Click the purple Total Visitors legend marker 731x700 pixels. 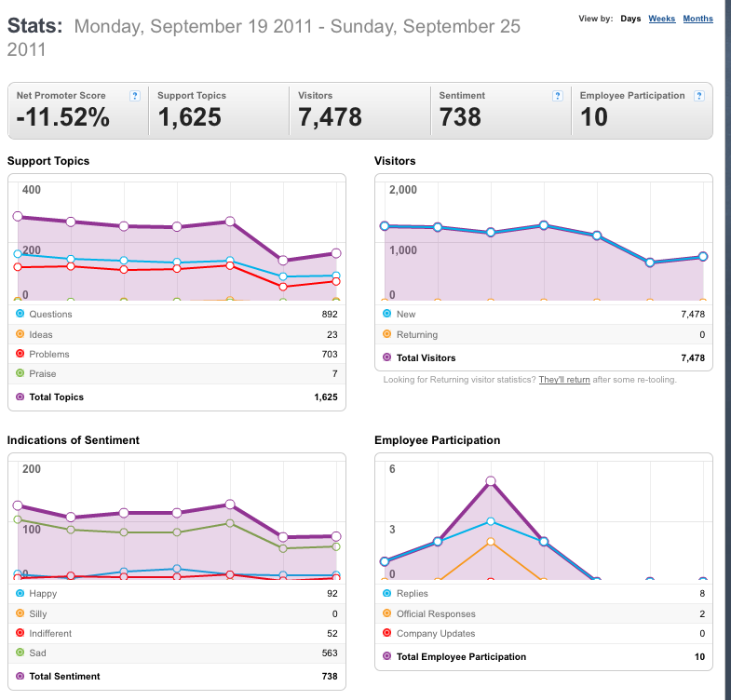pos(387,357)
